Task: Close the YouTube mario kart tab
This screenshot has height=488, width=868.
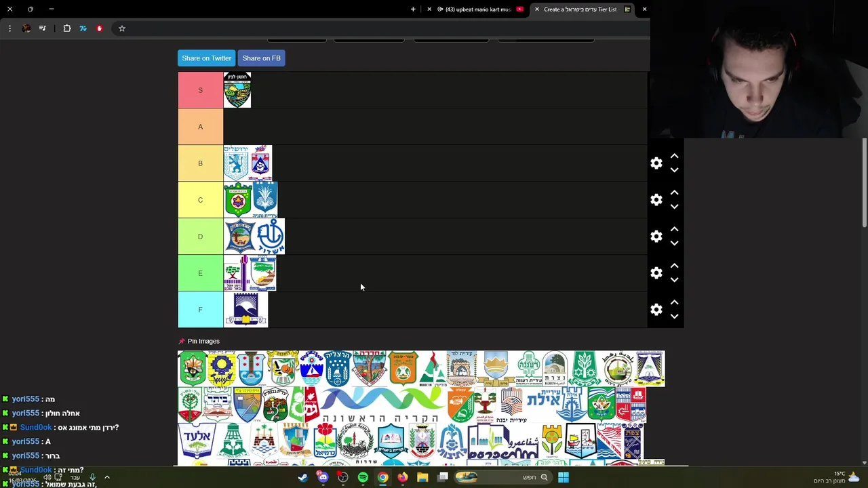Action: (429, 9)
